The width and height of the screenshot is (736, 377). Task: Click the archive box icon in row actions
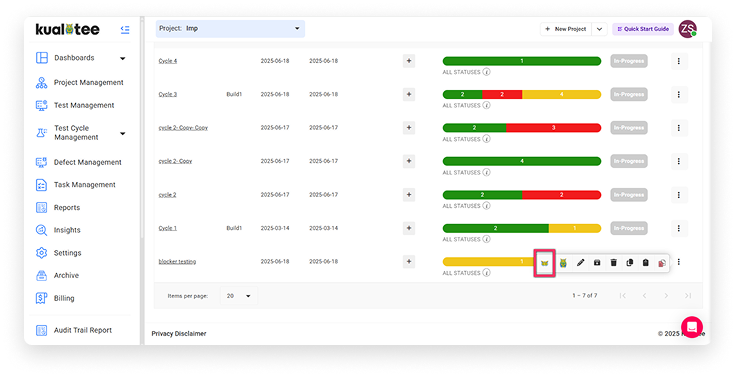click(x=597, y=263)
